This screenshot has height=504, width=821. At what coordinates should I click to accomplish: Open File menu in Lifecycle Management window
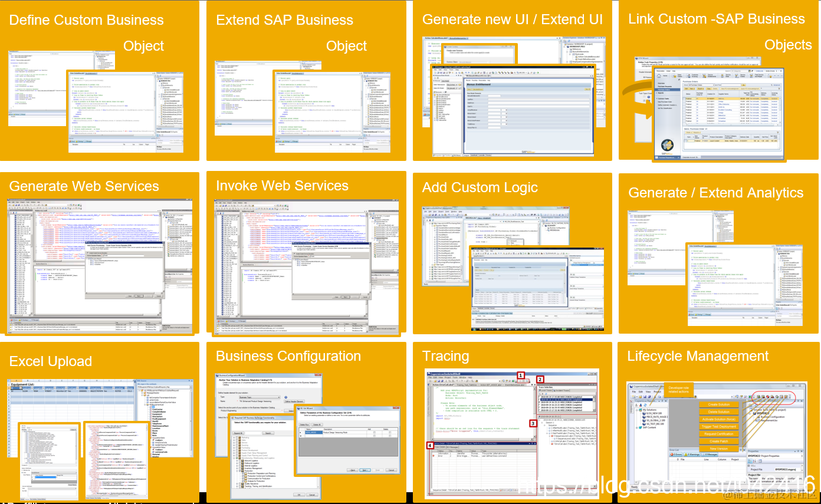634,391
